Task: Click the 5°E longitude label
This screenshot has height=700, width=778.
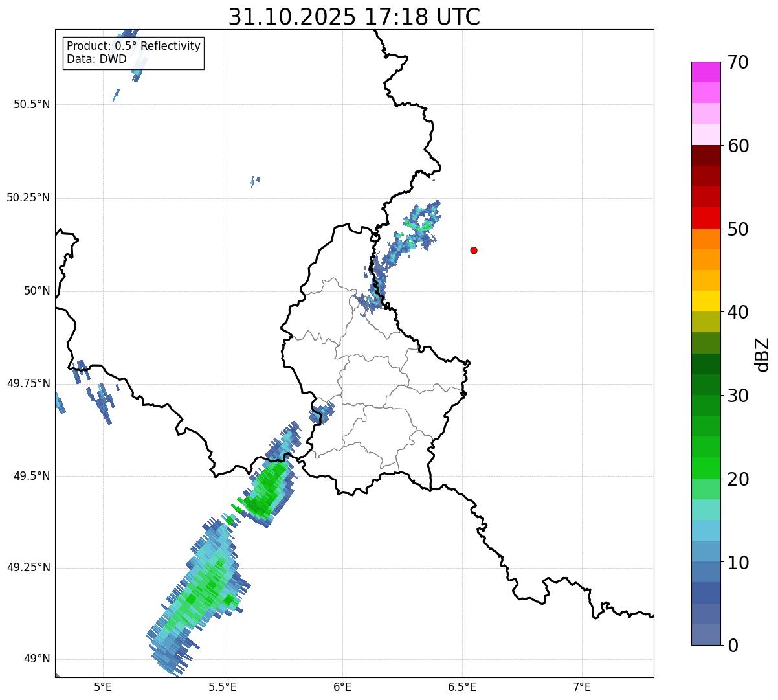Action: (103, 686)
